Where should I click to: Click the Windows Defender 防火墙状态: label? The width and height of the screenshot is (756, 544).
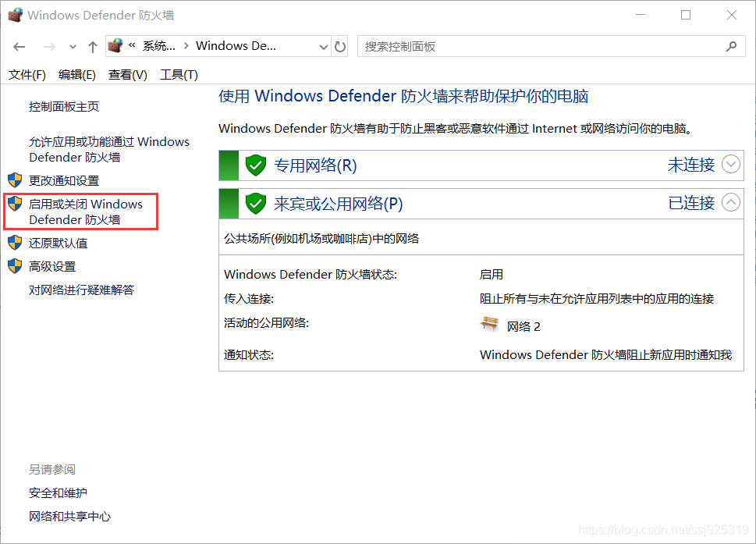[311, 275]
